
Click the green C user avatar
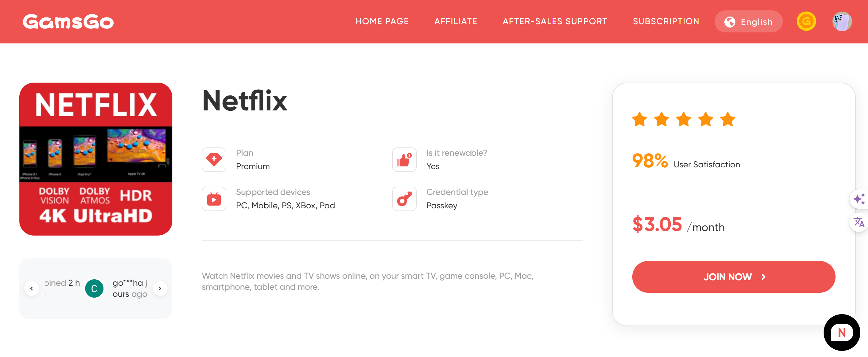(94, 288)
